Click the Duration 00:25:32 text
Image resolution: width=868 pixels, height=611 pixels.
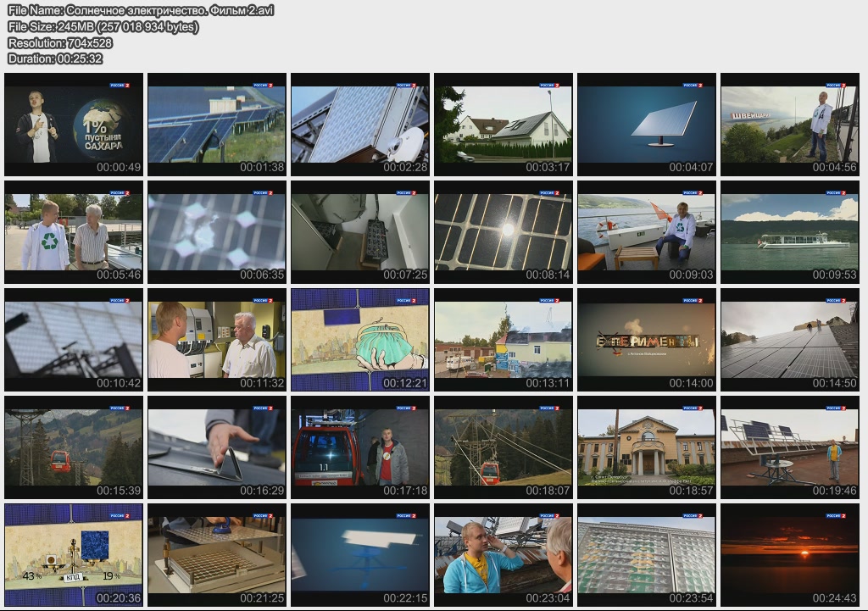point(55,58)
